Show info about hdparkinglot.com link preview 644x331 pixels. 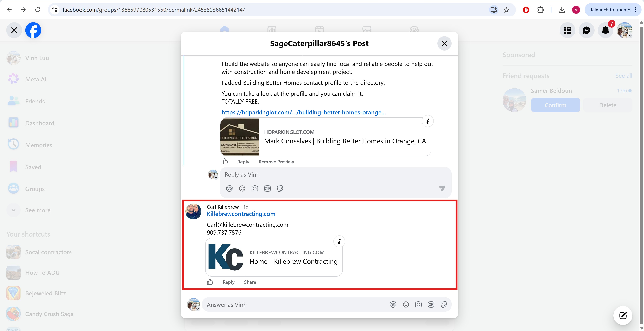click(x=428, y=121)
